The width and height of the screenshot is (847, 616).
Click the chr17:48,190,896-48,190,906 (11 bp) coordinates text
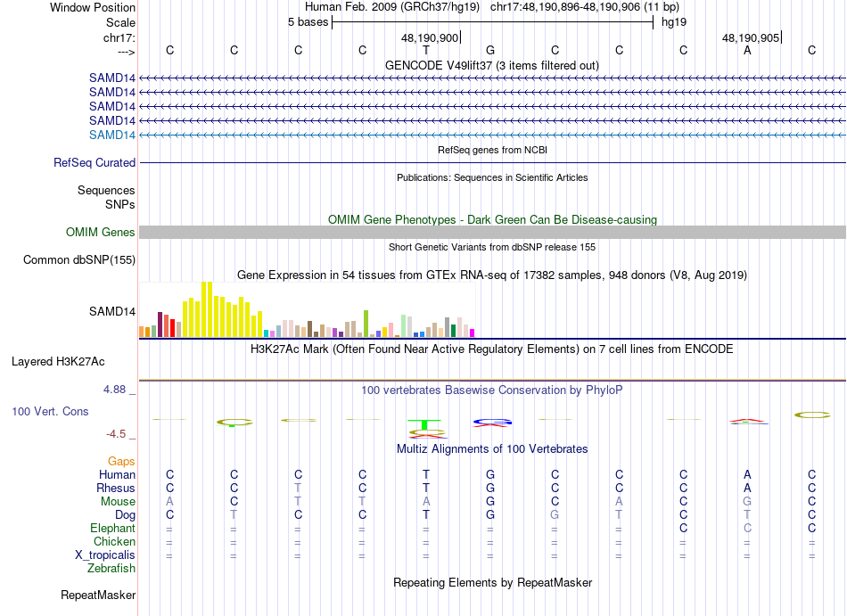coord(585,7)
